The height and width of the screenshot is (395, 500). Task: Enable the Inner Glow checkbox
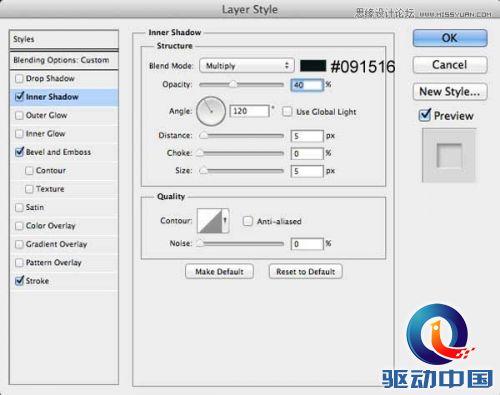(x=19, y=134)
